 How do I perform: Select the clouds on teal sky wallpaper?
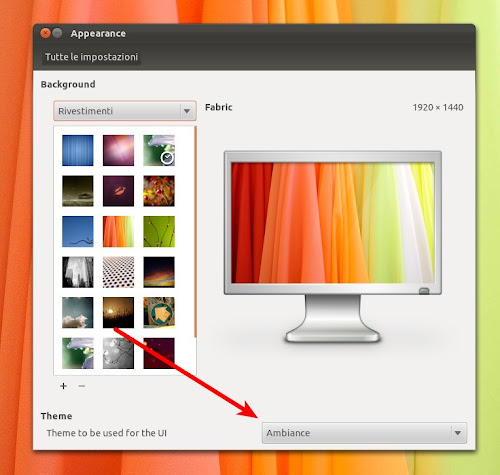[78, 313]
